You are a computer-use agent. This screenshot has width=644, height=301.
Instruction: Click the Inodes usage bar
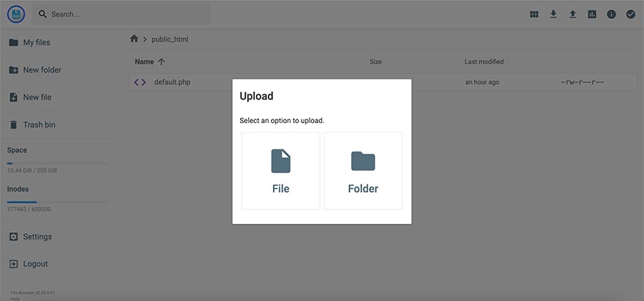click(x=56, y=202)
